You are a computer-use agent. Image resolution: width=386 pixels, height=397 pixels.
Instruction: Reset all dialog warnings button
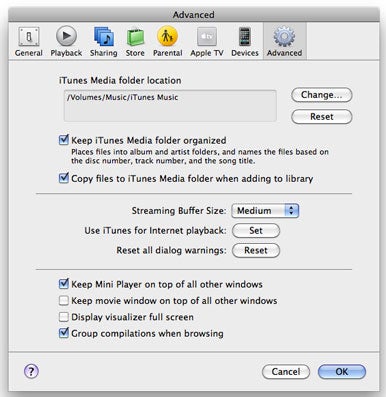click(x=256, y=251)
